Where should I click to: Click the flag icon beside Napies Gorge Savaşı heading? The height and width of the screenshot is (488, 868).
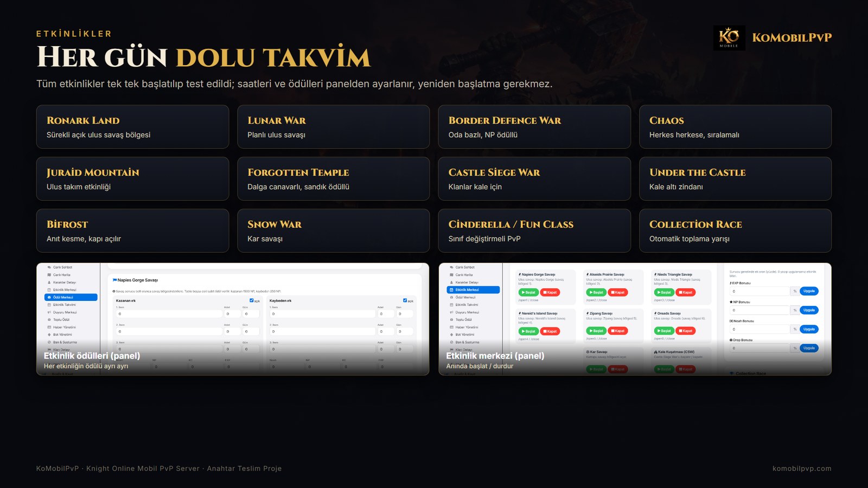pyautogui.click(x=114, y=280)
